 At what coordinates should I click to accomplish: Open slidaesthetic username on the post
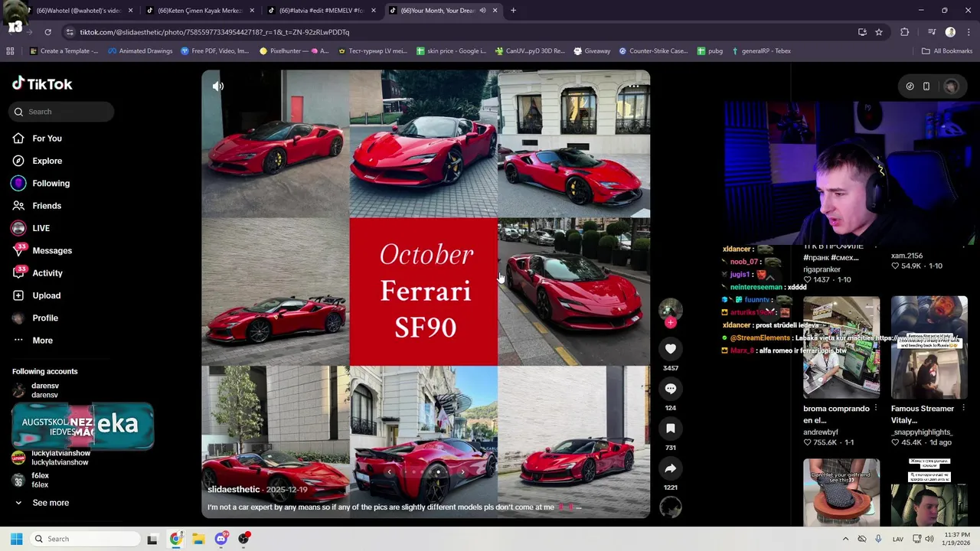234,490
